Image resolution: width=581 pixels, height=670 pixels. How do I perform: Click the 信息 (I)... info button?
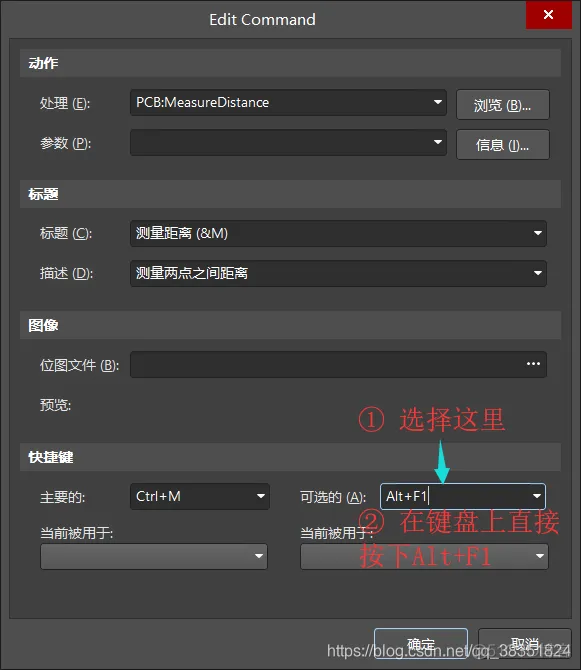[502, 145]
